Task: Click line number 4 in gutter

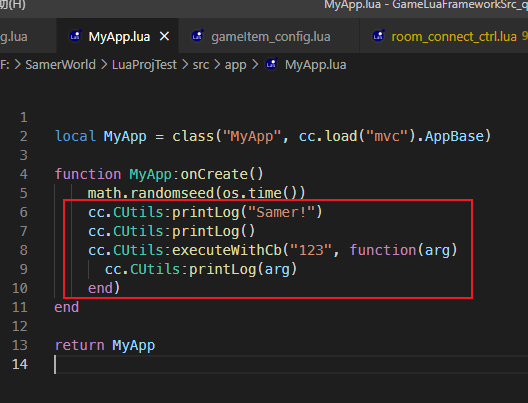Action: pyautogui.click(x=24, y=174)
